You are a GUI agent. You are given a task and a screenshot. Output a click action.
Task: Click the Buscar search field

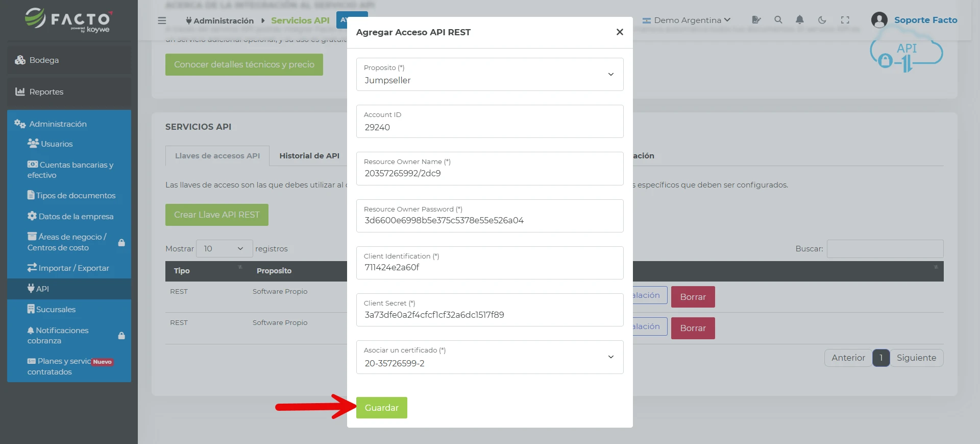click(x=885, y=249)
